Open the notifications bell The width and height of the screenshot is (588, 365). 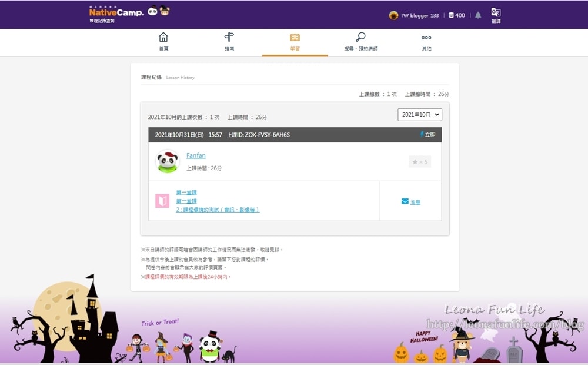coord(478,15)
